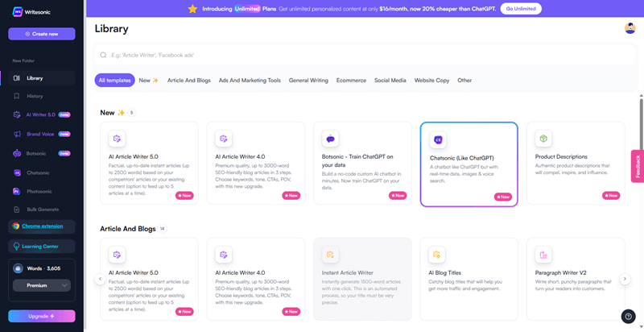This screenshot has height=332, width=644.
Task: Open the Chatsonic sidebar icon
Action: (x=16, y=172)
